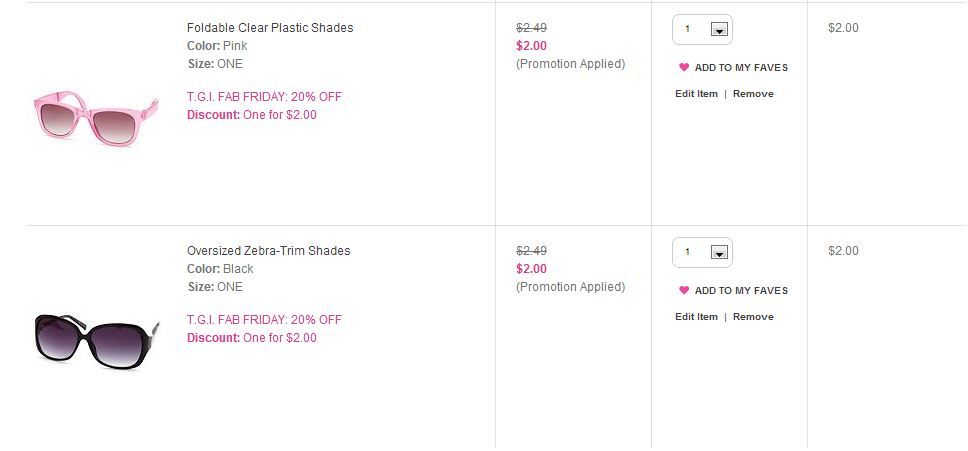
Task: Open the Oversized Zebra-Trim Shades product title
Action: [x=269, y=250]
